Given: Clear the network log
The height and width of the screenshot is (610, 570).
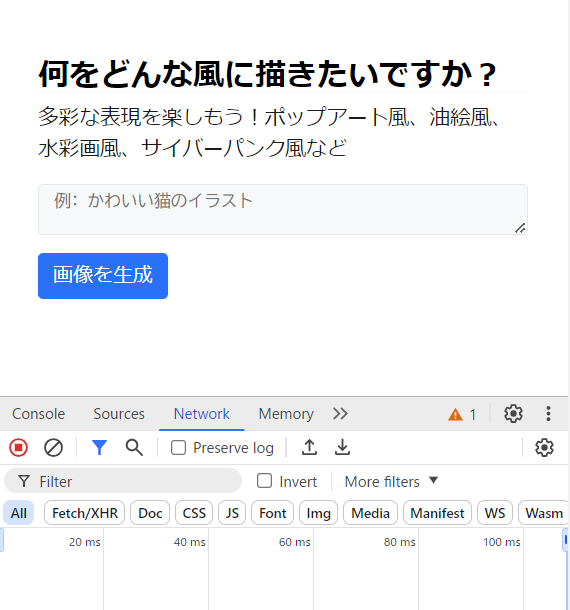Looking at the screenshot, I should (x=53, y=447).
